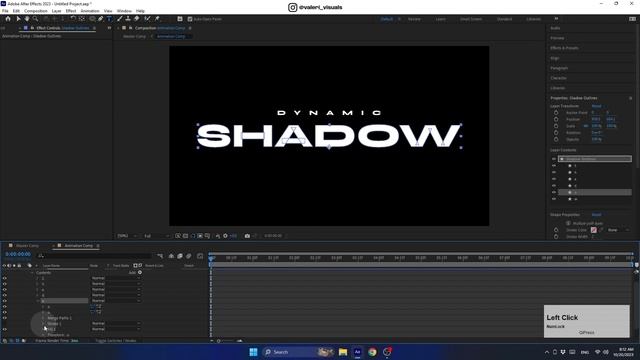This screenshot has width=640, height=360.
Task: Click the timeline Motion Blur enable icon
Action: 189,256
